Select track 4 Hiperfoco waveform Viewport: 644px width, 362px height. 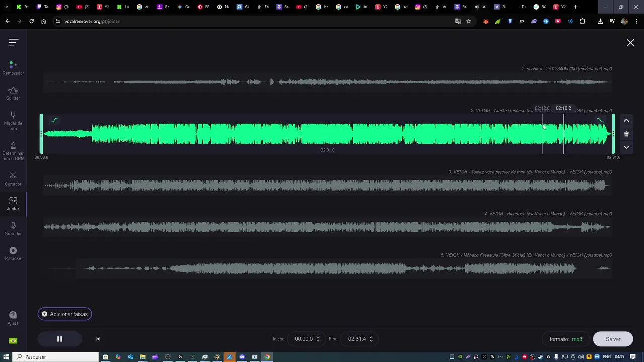click(327, 227)
